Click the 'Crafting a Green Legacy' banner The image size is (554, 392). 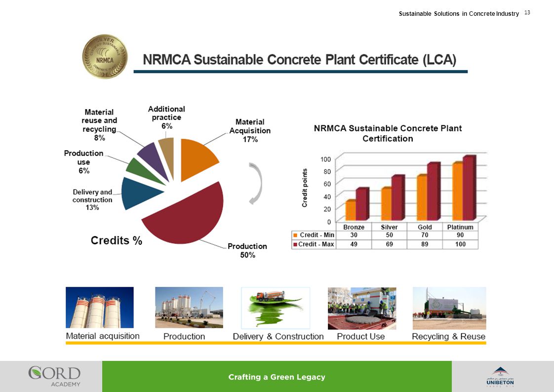pyautogui.click(x=277, y=377)
